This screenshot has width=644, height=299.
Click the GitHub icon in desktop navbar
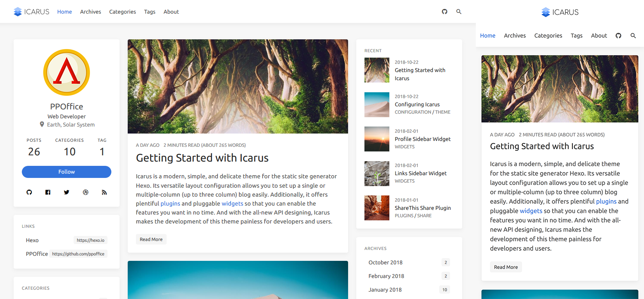(x=445, y=12)
